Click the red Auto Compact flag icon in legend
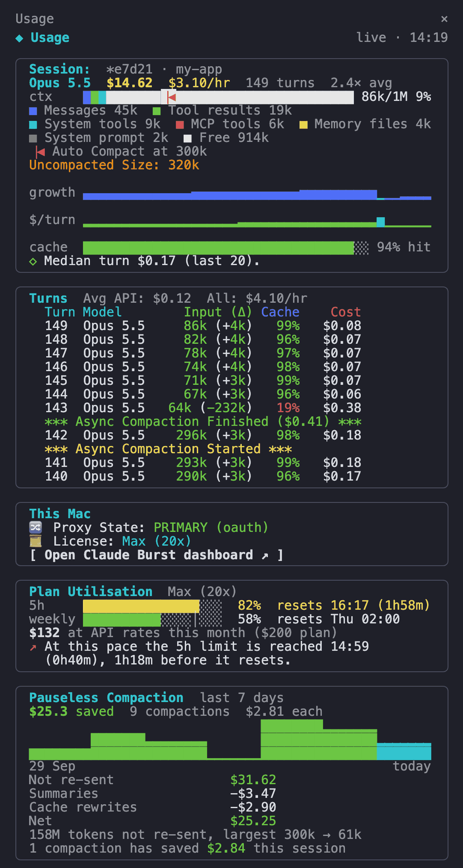463x868 pixels. point(40,152)
